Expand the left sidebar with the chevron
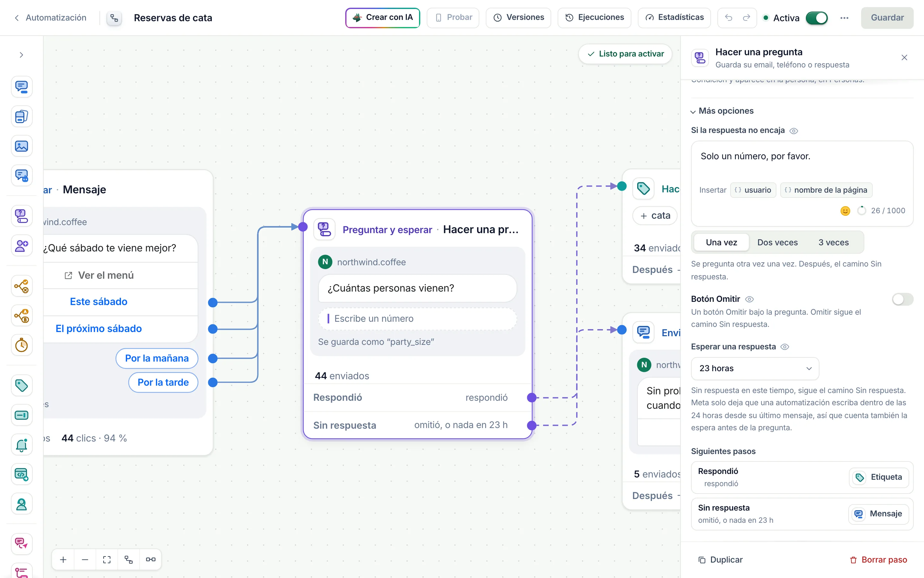 tap(21, 55)
